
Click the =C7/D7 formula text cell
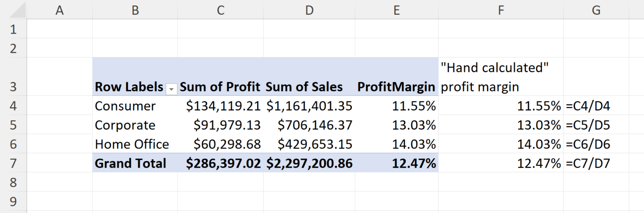coord(588,163)
